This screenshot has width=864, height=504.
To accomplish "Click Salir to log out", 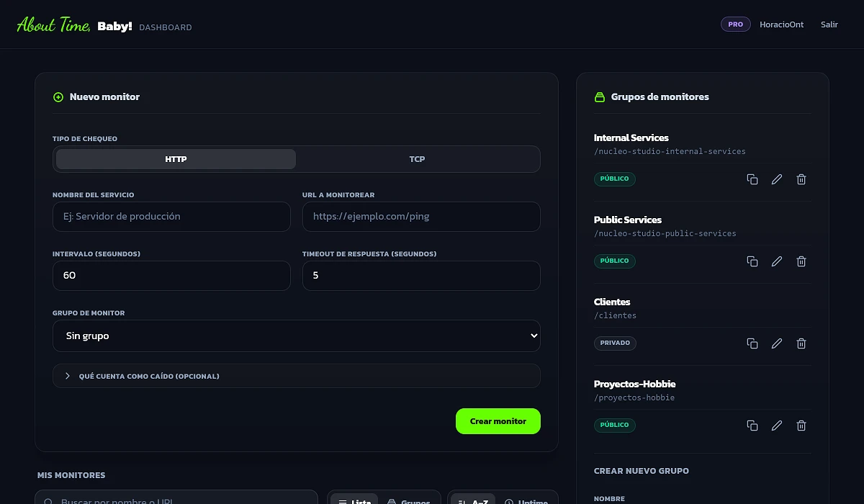I will [829, 24].
